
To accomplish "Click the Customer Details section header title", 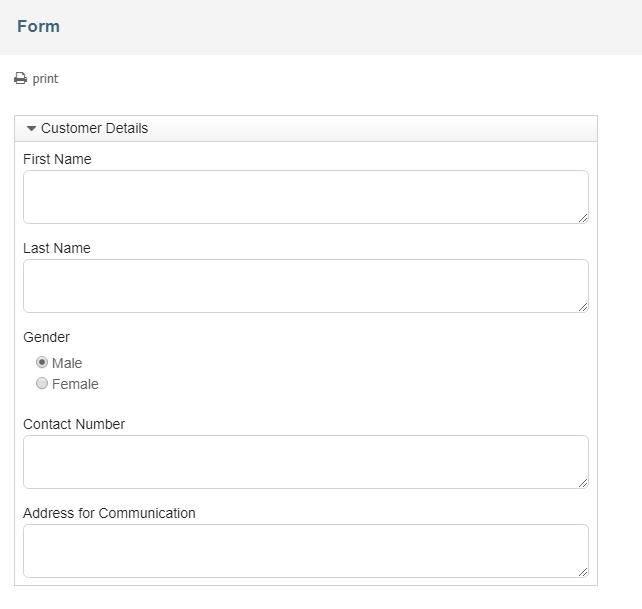I will pos(94,128).
